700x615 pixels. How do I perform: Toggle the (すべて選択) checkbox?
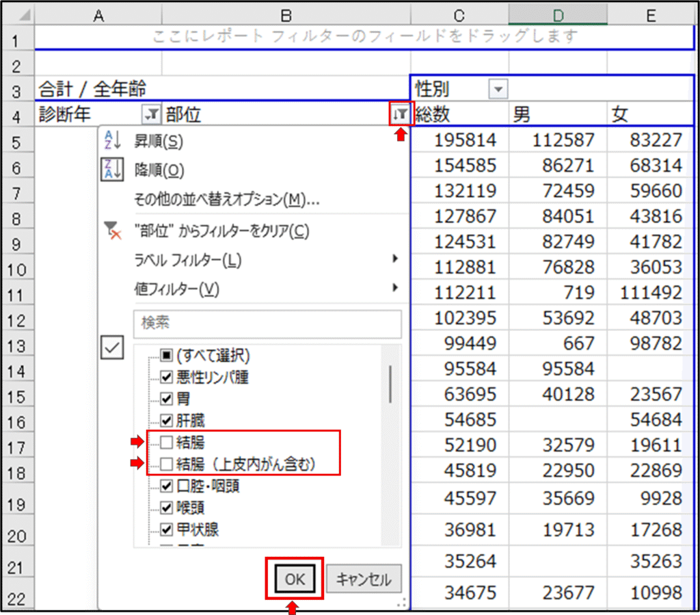(166, 356)
